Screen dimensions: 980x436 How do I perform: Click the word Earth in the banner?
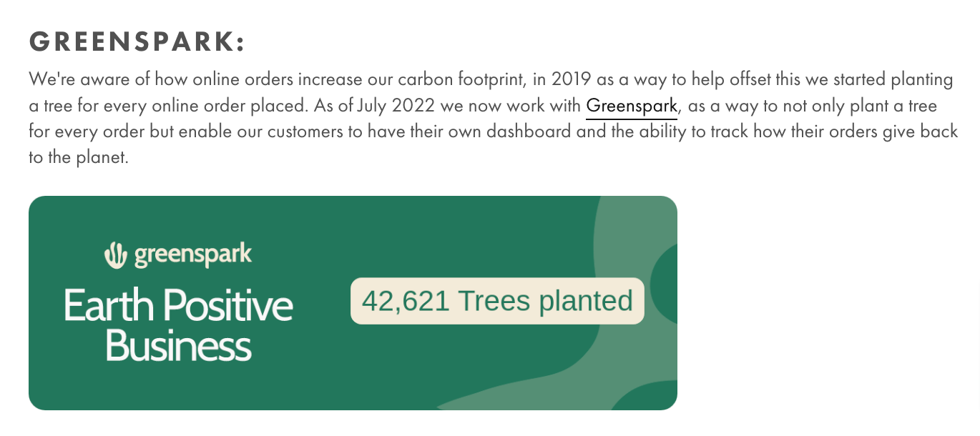[109, 306]
